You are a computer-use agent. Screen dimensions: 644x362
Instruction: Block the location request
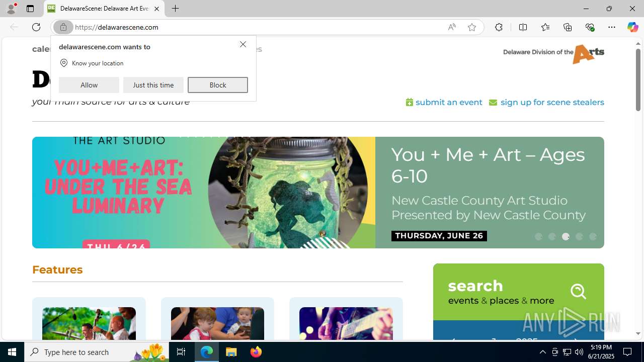pos(218,85)
